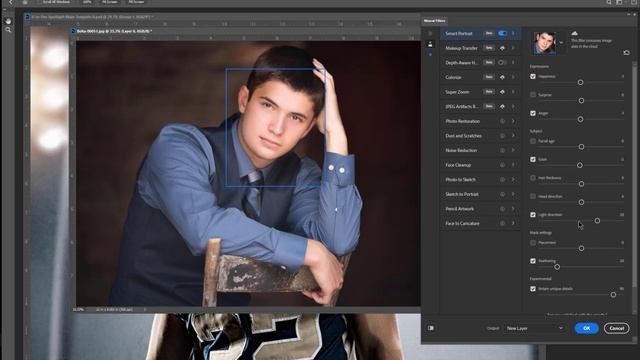Click the Face Cleanup info icon

[x=502, y=165]
